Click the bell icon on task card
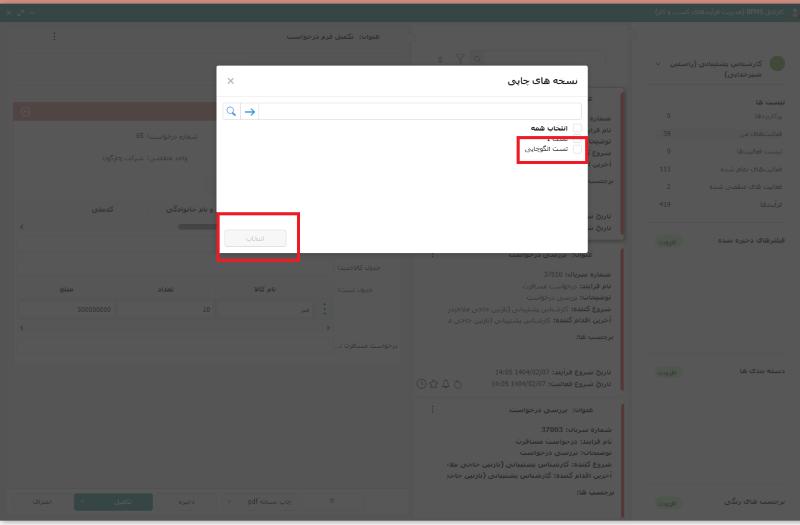This screenshot has width=800, height=525. tap(445, 383)
